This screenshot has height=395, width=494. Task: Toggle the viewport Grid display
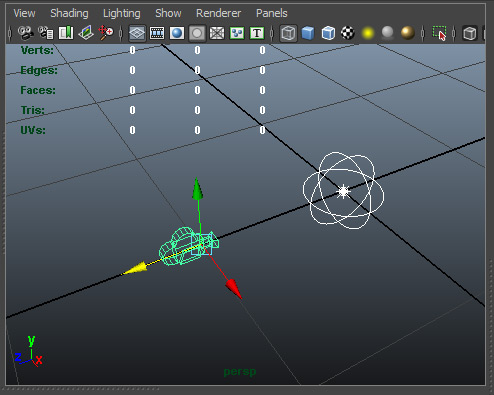(x=137, y=33)
